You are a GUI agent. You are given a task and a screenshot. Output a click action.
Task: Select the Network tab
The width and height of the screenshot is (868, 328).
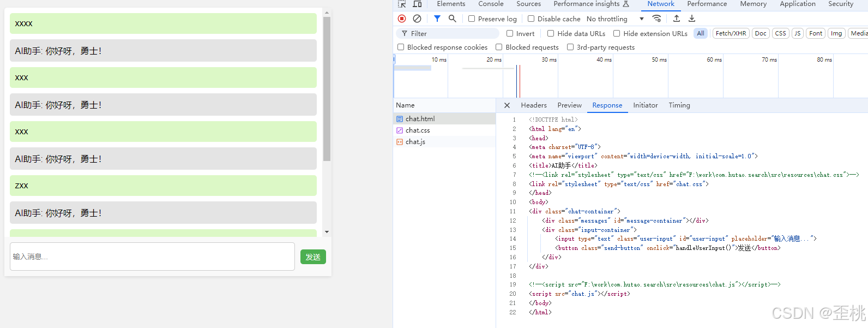click(x=661, y=4)
